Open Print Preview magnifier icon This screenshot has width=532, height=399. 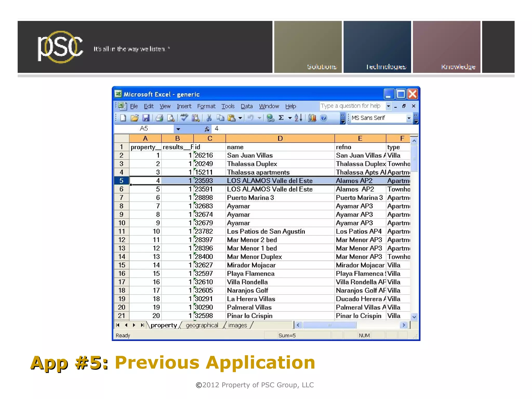(x=171, y=118)
